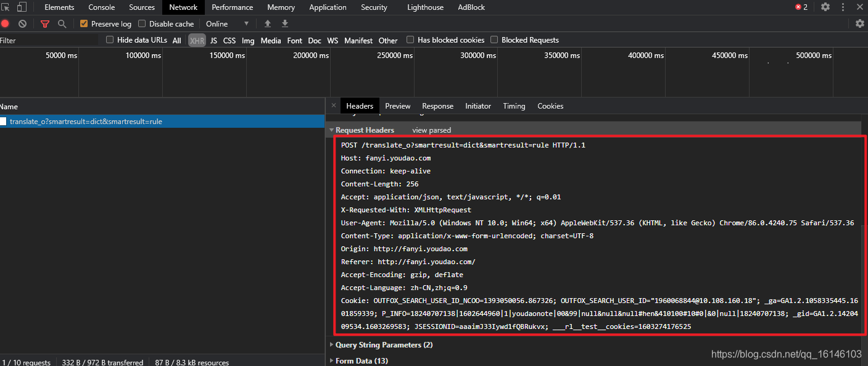Filter requests by XHR type
868x366 pixels.
(x=197, y=41)
